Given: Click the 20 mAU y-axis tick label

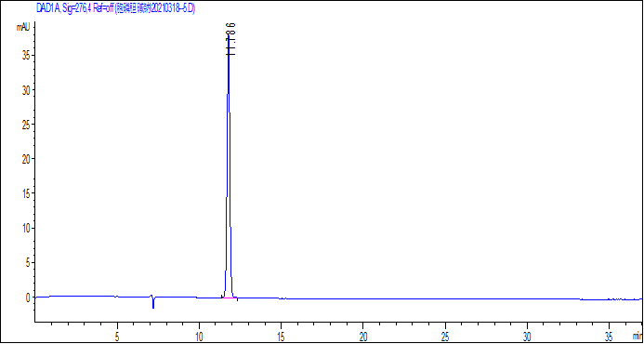Looking at the screenshot, I should (x=24, y=159).
